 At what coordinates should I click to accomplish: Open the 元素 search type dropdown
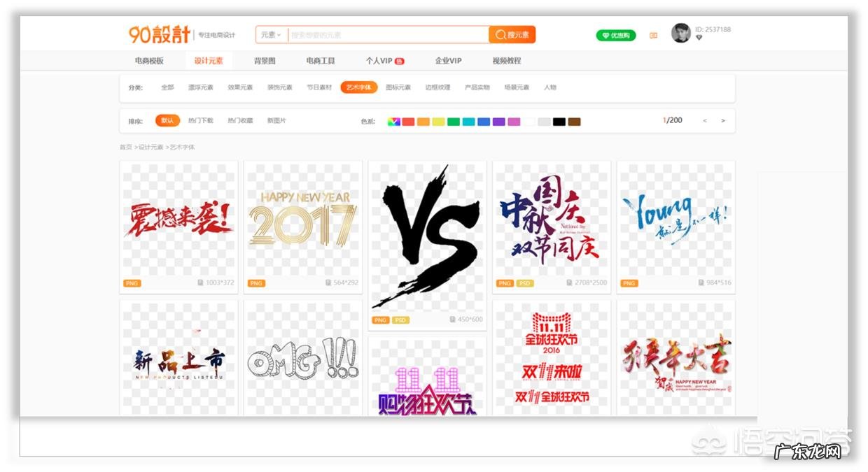[x=271, y=34]
